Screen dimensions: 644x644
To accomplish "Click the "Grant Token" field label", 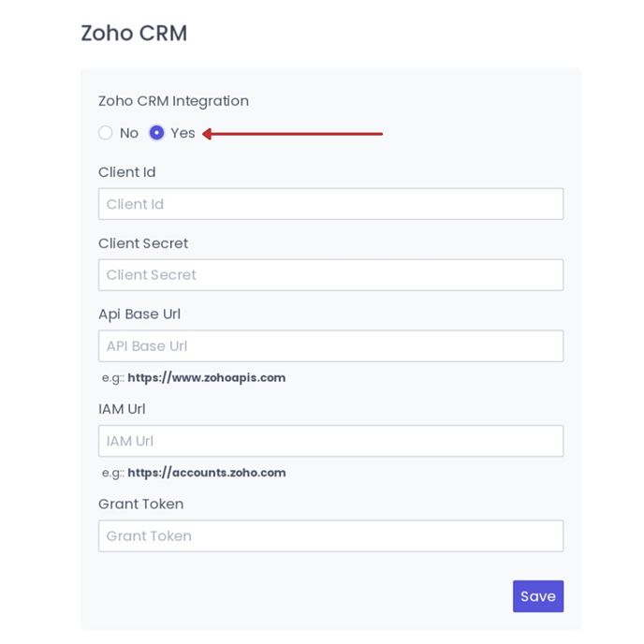I will pos(140,504).
